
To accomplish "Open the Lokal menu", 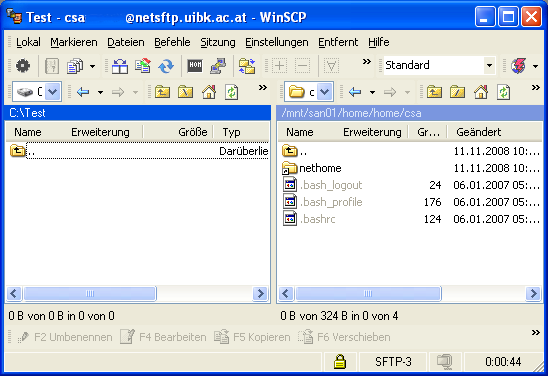I will point(28,42).
